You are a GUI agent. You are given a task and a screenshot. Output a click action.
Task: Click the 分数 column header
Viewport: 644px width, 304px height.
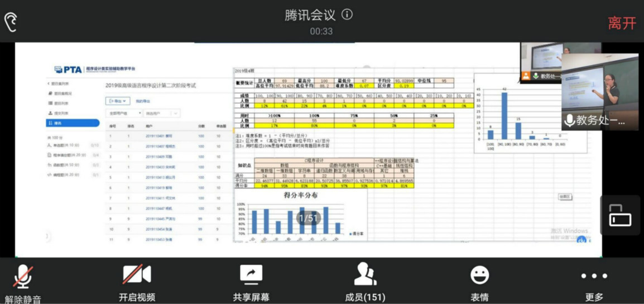point(201,126)
